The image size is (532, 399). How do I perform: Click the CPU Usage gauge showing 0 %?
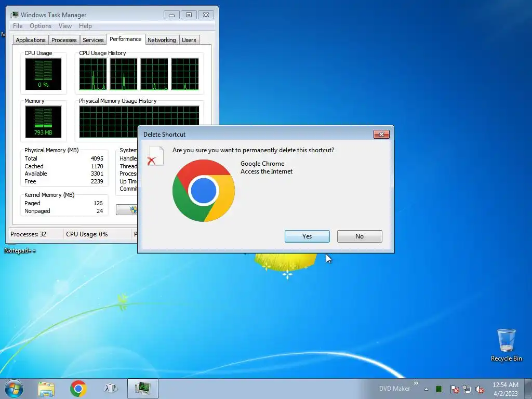[x=43, y=74]
